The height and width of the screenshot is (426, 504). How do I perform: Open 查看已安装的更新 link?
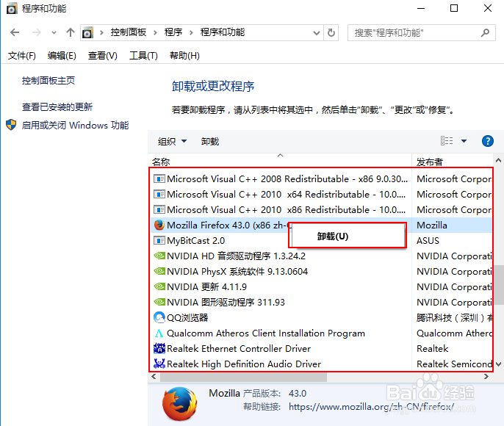pos(57,107)
